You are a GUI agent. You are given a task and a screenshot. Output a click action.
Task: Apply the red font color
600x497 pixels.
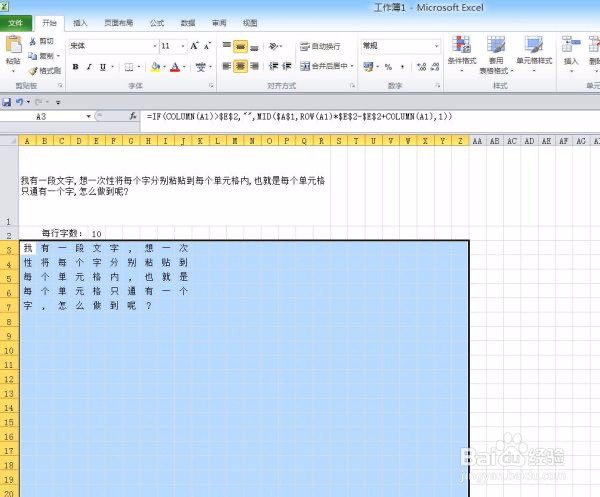pyautogui.click(x=175, y=67)
